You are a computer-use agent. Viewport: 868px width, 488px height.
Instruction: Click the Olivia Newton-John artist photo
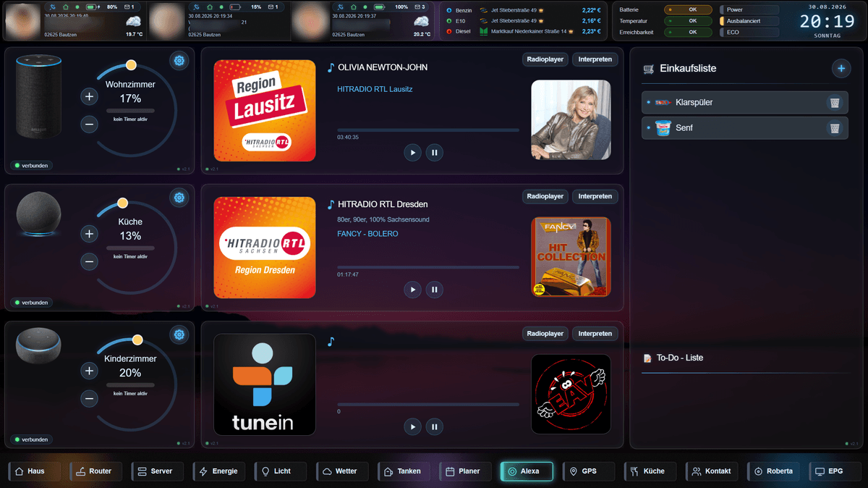[x=571, y=119]
